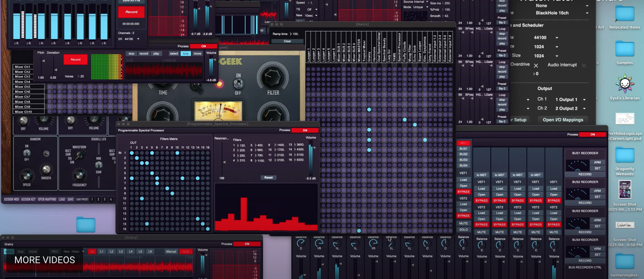
Task: Click the FREQUENCY knob under DOUBLE LFO
Action: [79, 174]
